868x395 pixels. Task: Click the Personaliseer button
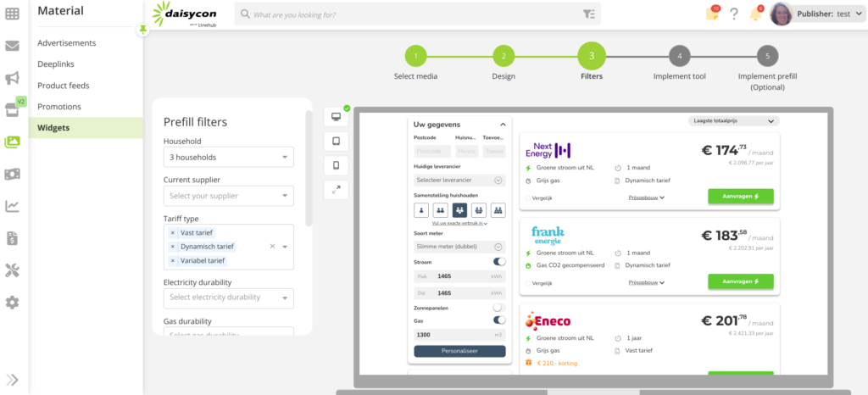click(459, 351)
